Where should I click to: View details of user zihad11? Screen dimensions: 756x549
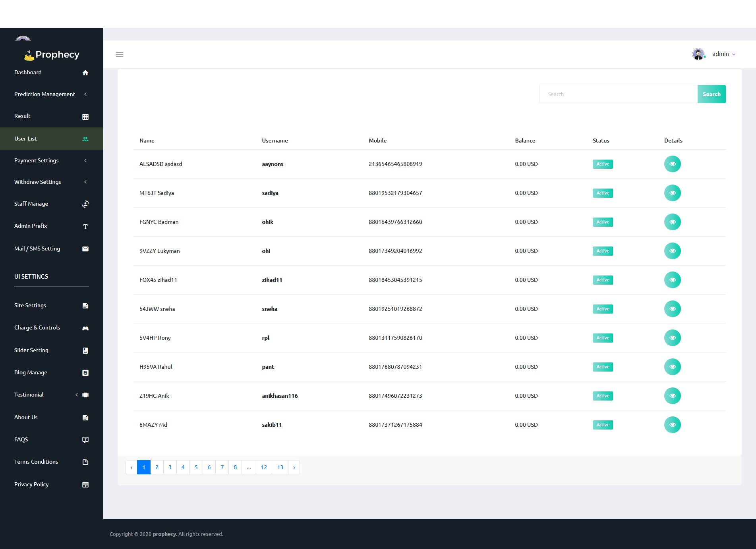(x=673, y=280)
